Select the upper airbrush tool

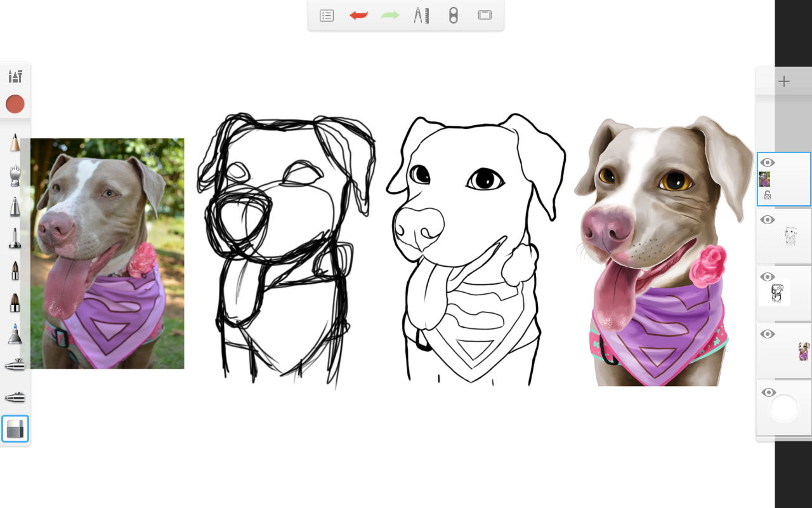(15, 364)
